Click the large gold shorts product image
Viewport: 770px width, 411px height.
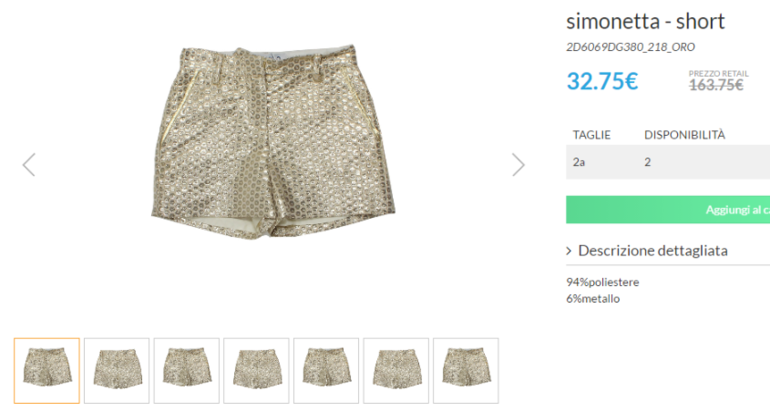pos(272,140)
